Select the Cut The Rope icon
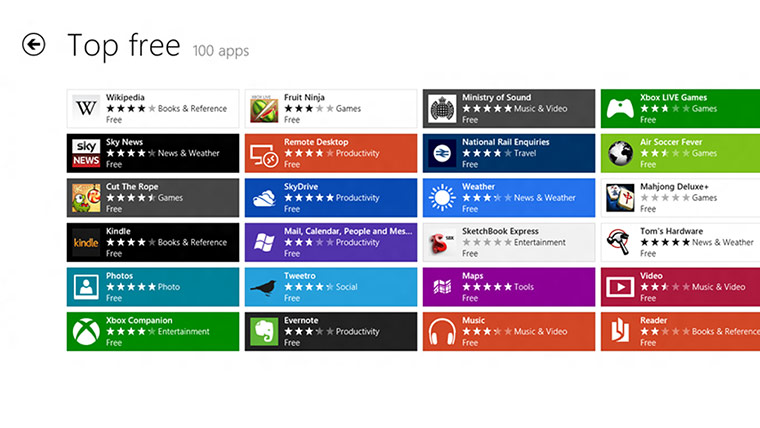This screenshot has height=428, width=760. pos(86,198)
